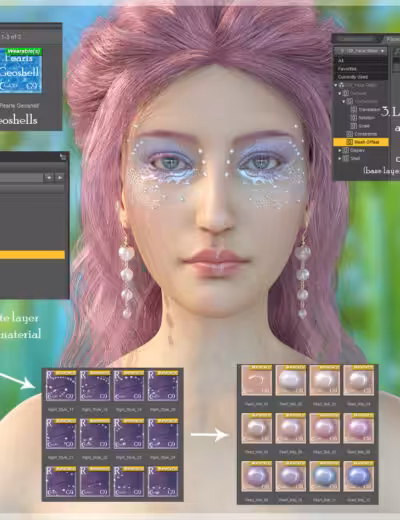This screenshot has height=520, width=400.
Task: Apply the dark blue pearl material preset
Action: (x=359, y=476)
